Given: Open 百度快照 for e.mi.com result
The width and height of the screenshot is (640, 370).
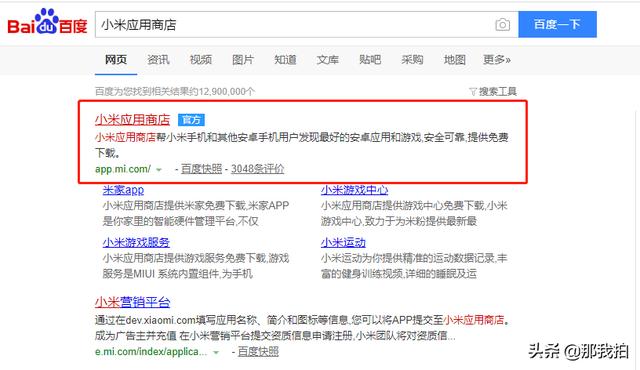Looking at the screenshot, I should (x=258, y=352).
